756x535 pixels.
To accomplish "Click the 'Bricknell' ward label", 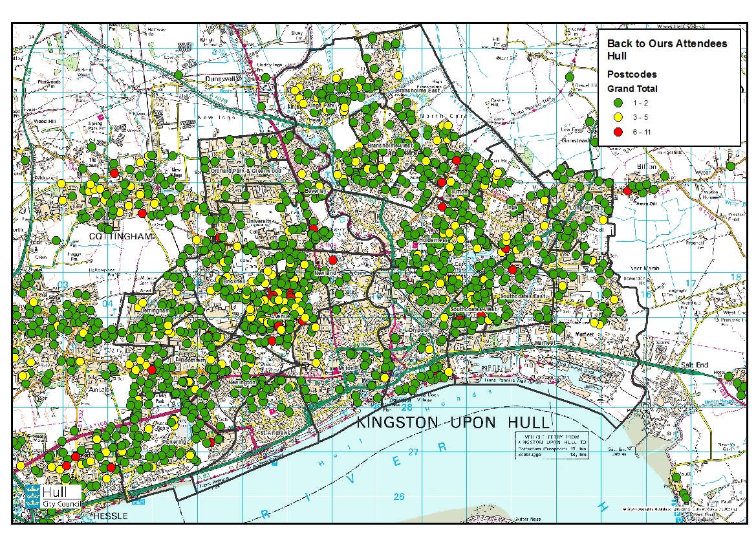I will tap(234, 281).
